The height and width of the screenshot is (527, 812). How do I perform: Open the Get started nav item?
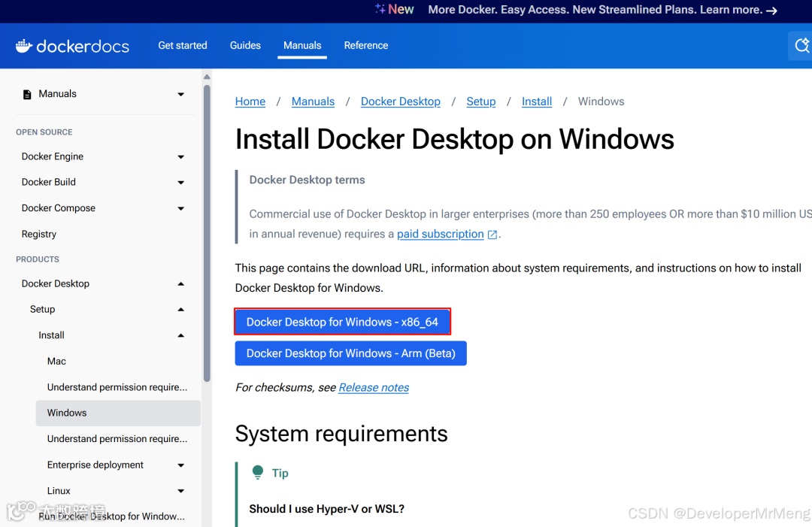[182, 46]
